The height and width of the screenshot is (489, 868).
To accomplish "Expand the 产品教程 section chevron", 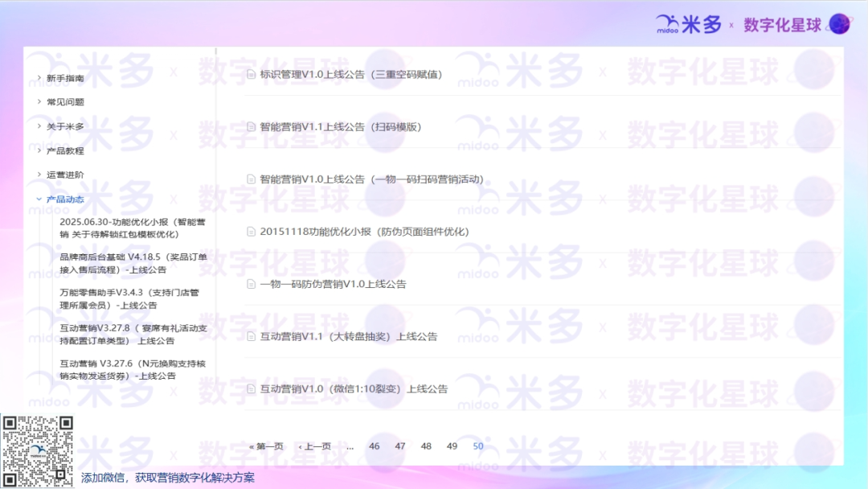I will pos(39,150).
